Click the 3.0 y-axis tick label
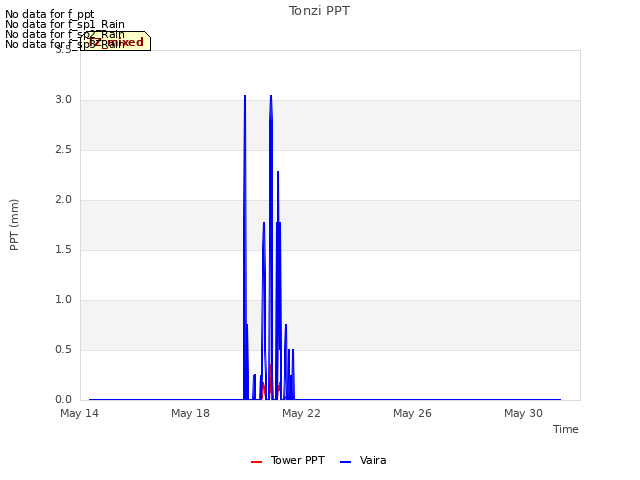Viewport: 640px width, 480px height. [63, 100]
